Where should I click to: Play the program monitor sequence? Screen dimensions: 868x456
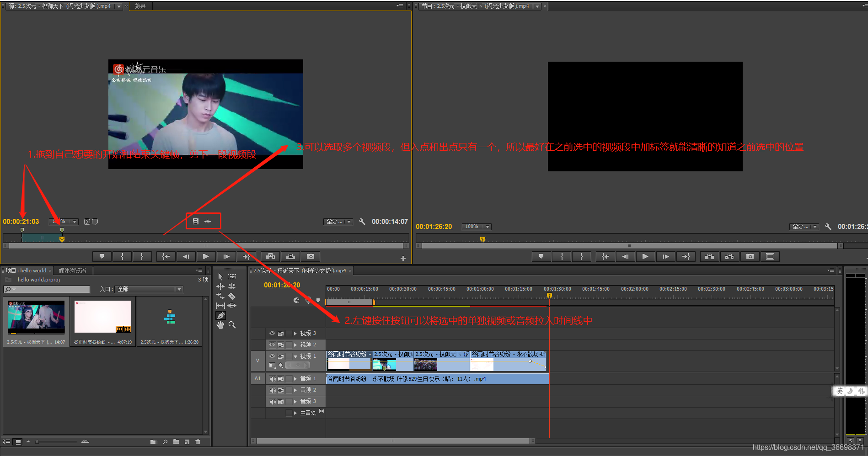pos(645,256)
